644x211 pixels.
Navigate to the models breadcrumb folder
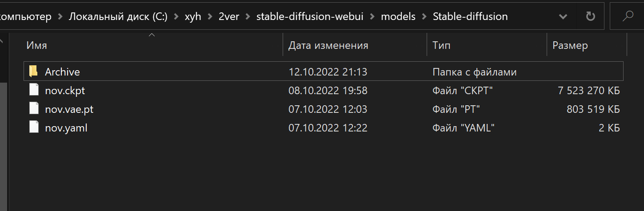398,16
